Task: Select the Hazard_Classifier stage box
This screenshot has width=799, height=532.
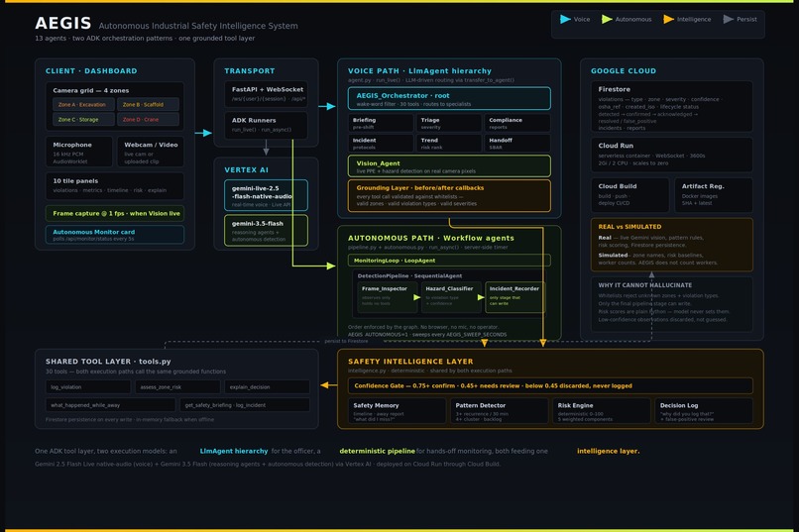Action: pyautogui.click(x=451, y=297)
